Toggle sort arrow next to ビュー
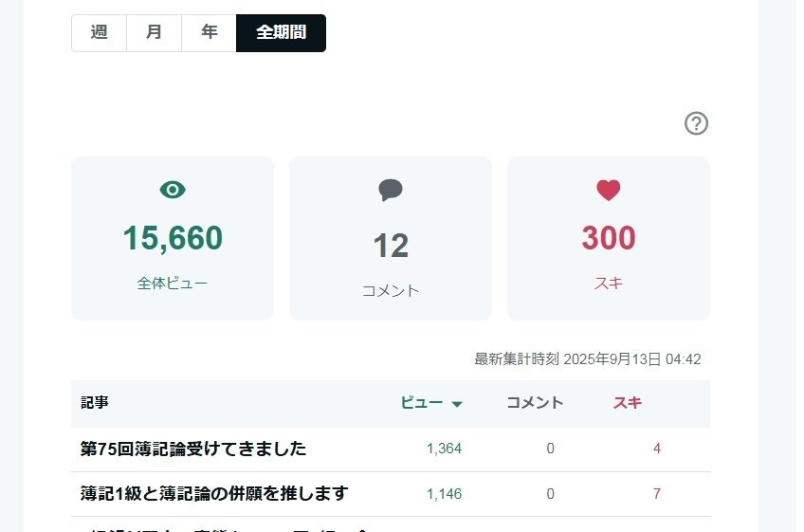The image size is (804, 532). tap(457, 404)
